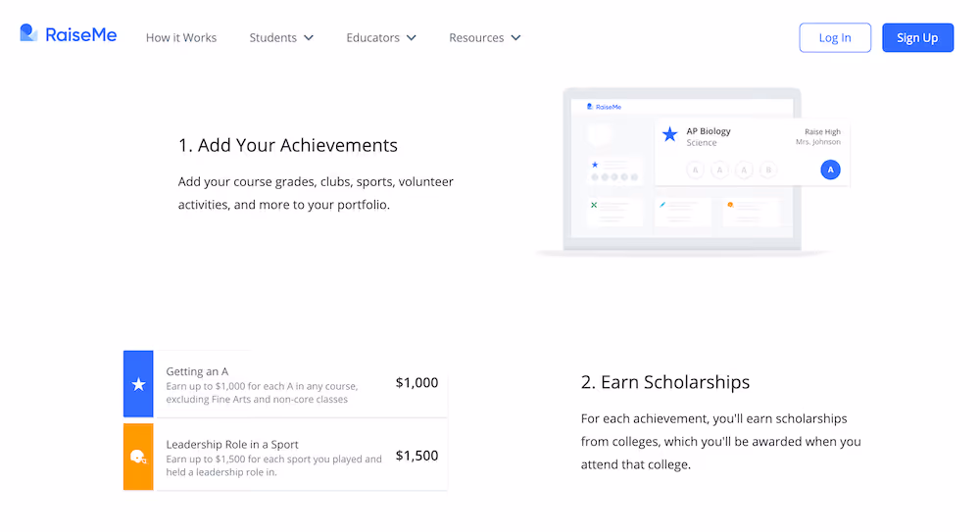Image resolution: width=980 pixels, height=532 pixels.
Task: Click the orange dot icon in the laptop mockup
Action: [x=730, y=205]
